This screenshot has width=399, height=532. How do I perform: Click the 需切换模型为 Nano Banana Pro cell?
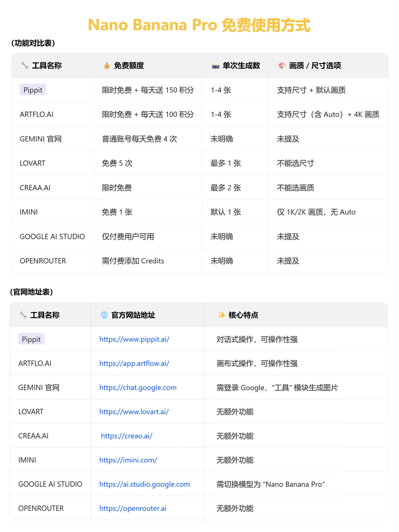271,484
